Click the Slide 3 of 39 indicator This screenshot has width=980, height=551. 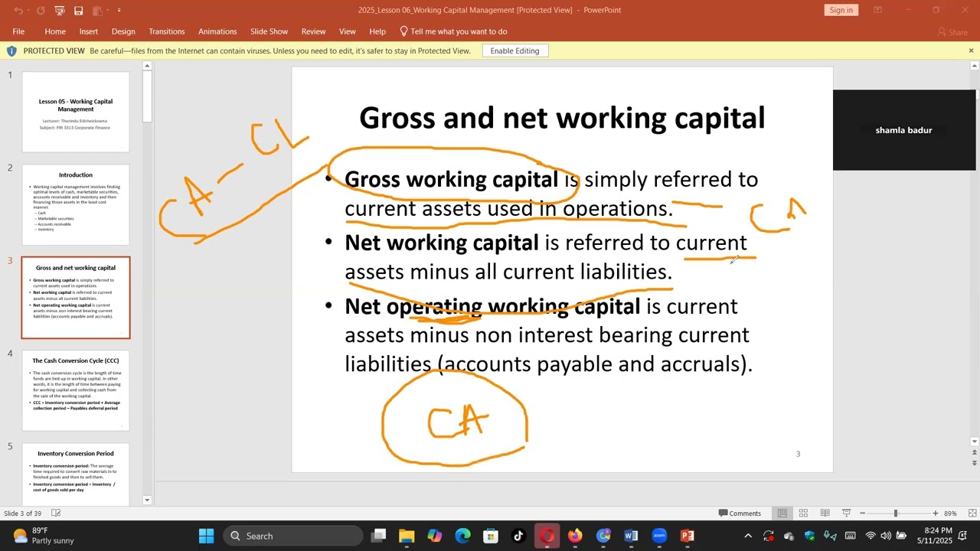pyautogui.click(x=22, y=514)
